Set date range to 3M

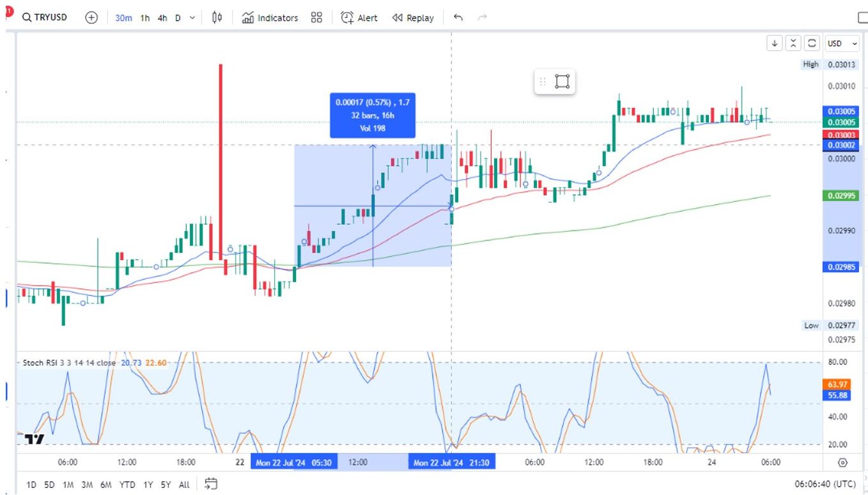87,485
